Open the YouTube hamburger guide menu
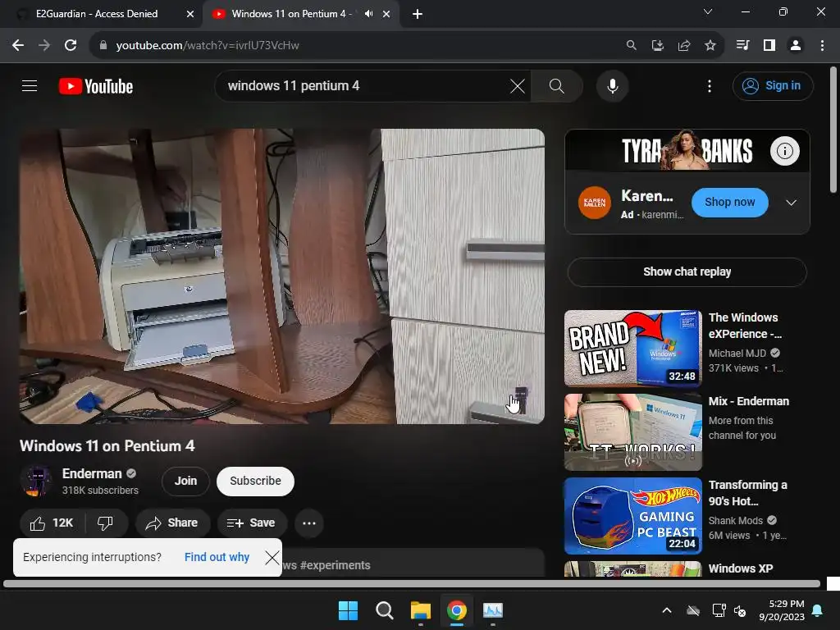This screenshot has height=630, width=840. 30,85
